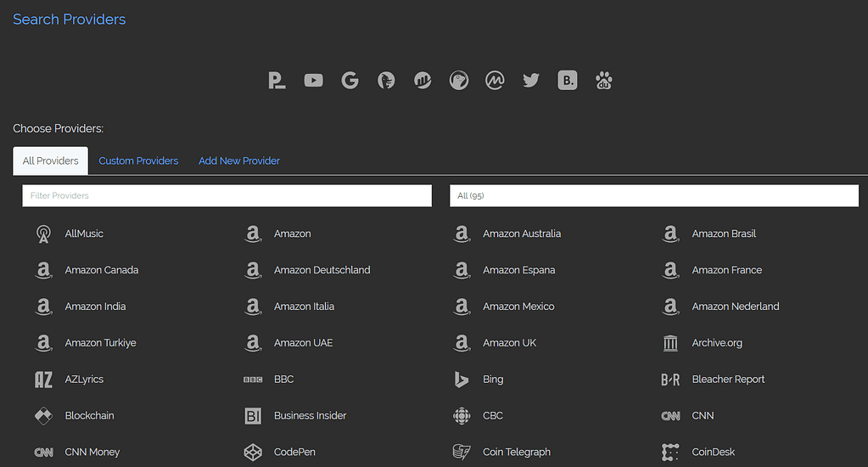Viewport: 868px width, 467px height.
Task: Select the CNN Money provider name
Action: pyautogui.click(x=92, y=452)
